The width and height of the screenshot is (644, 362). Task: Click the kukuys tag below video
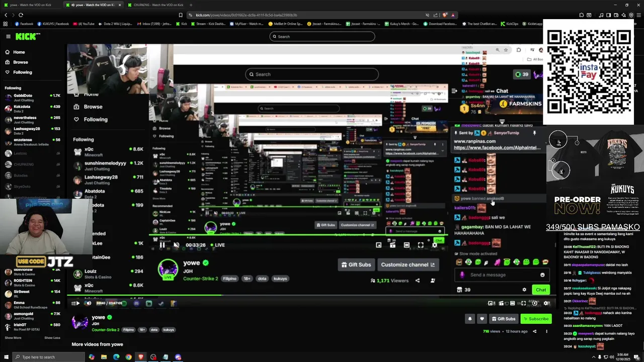tap(169, 330)
